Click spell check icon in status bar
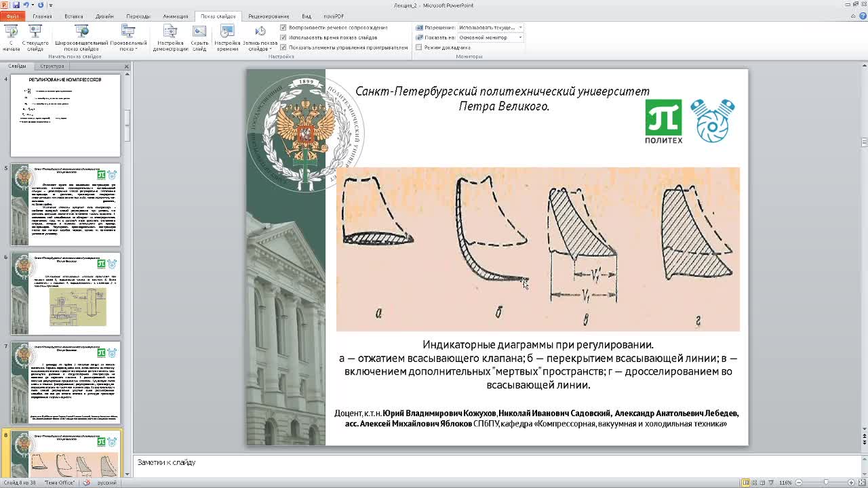 [86, 483]
